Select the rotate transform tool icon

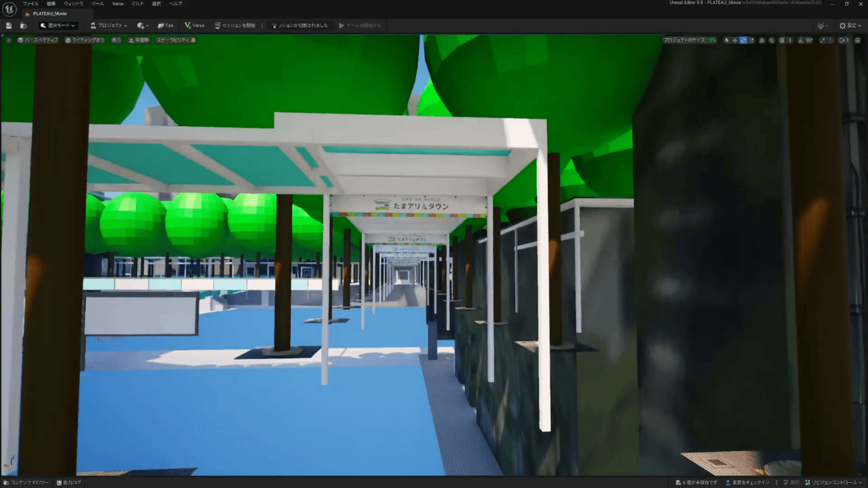click(743, 41)
